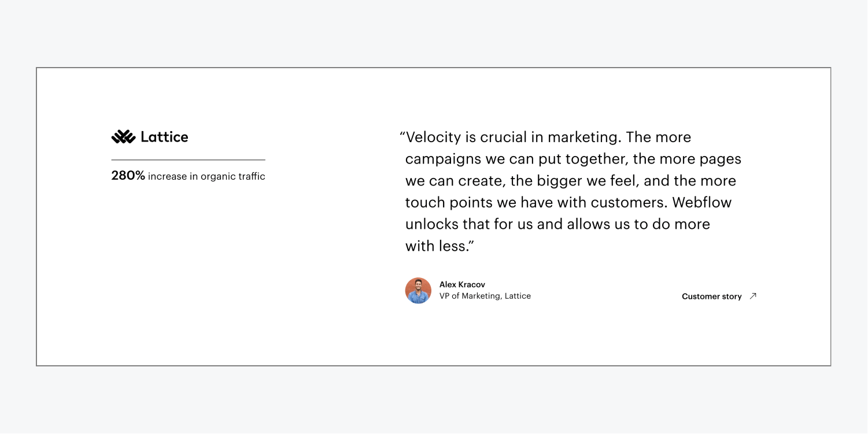Click the quote line starting 'unlocks that for us'
The height and width of the screenshot is (434, 868).
coord(557,224)
